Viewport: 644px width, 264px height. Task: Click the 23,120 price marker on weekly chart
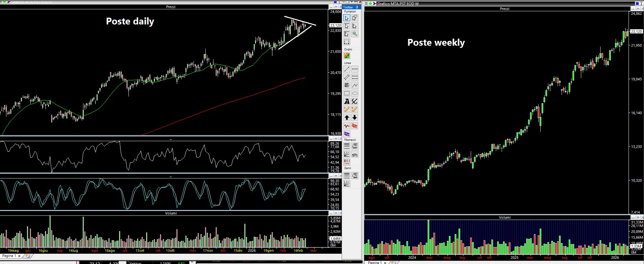[x=636, y=32]
